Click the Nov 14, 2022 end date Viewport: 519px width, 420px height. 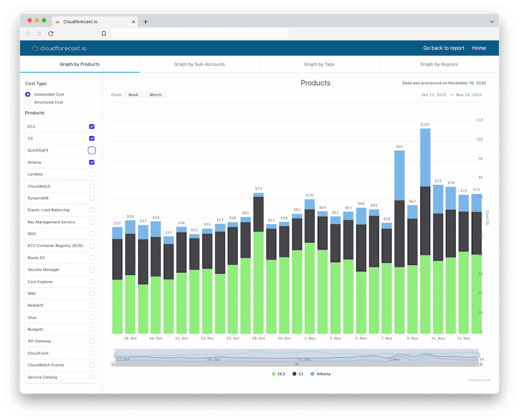point(469,95)
